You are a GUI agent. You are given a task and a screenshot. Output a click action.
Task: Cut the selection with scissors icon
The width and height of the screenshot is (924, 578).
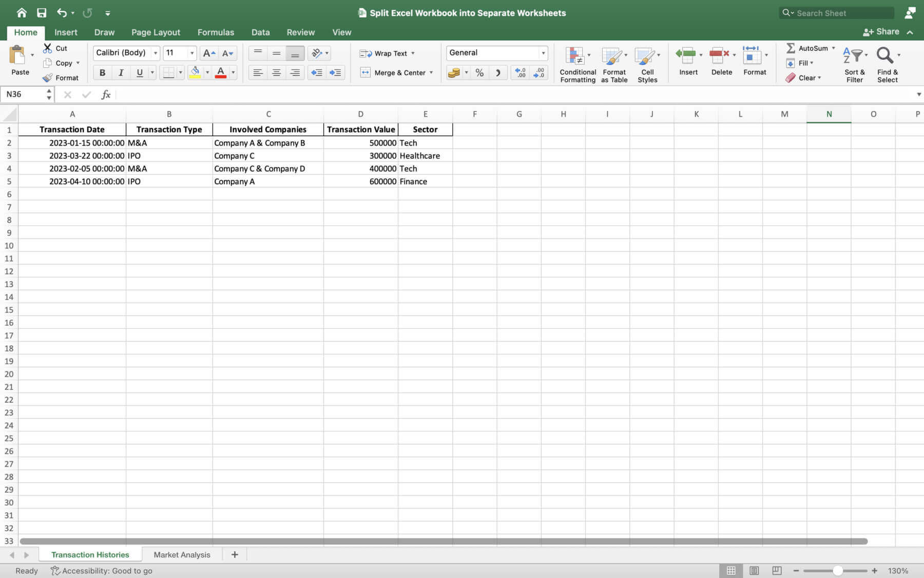[x=47, y=48]
